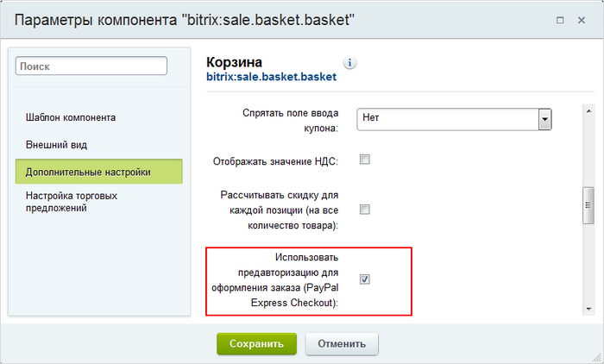Enable Рассчитывать скидку для каждой позиции checkbox
The image size is (604, 364).
(364, 210)
